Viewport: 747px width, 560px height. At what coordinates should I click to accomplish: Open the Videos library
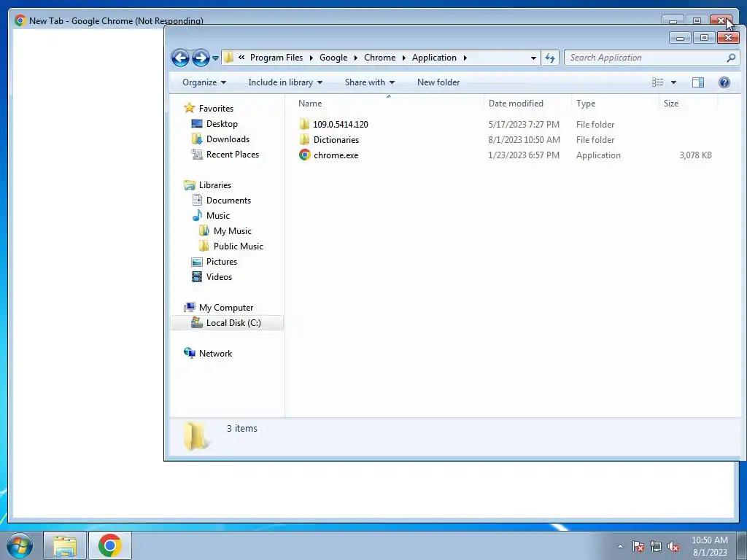212,276
